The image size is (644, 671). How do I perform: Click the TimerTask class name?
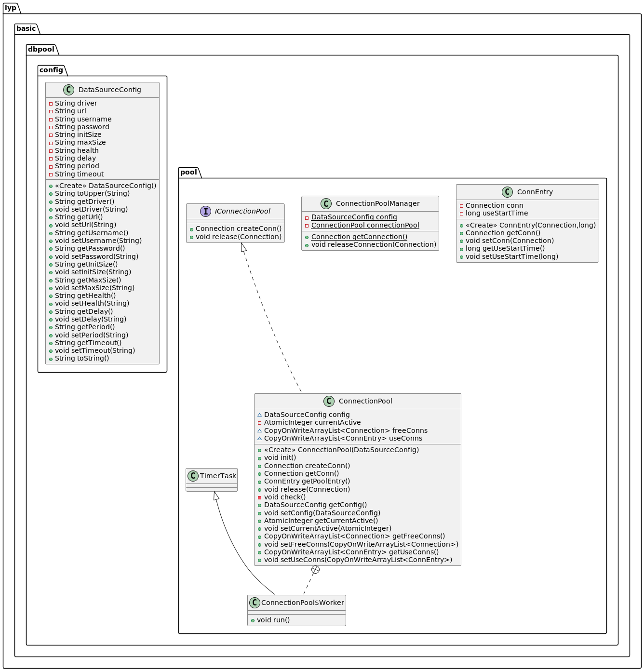click(218, 476)
